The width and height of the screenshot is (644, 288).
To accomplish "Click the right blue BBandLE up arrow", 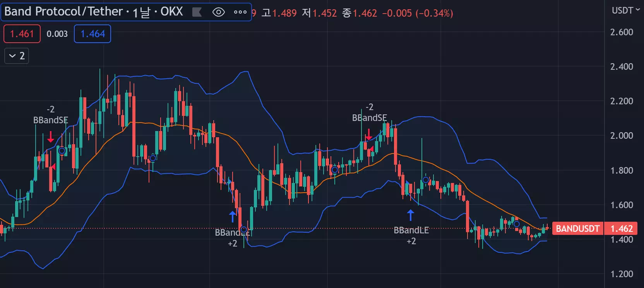I will [411, 215].
